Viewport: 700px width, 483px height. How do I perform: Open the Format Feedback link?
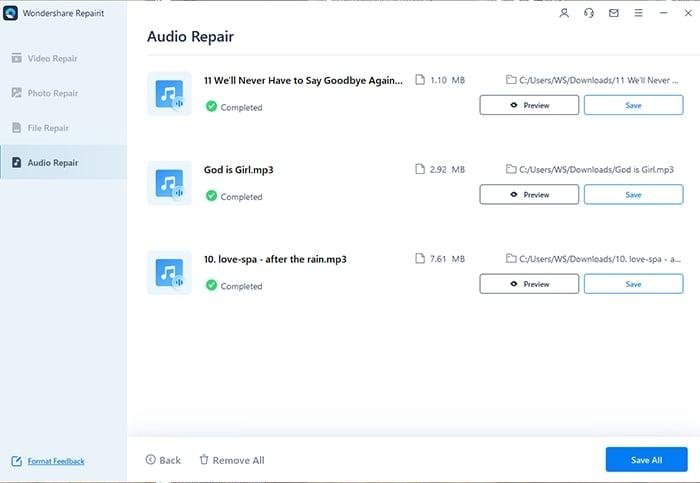click(56, 461)
